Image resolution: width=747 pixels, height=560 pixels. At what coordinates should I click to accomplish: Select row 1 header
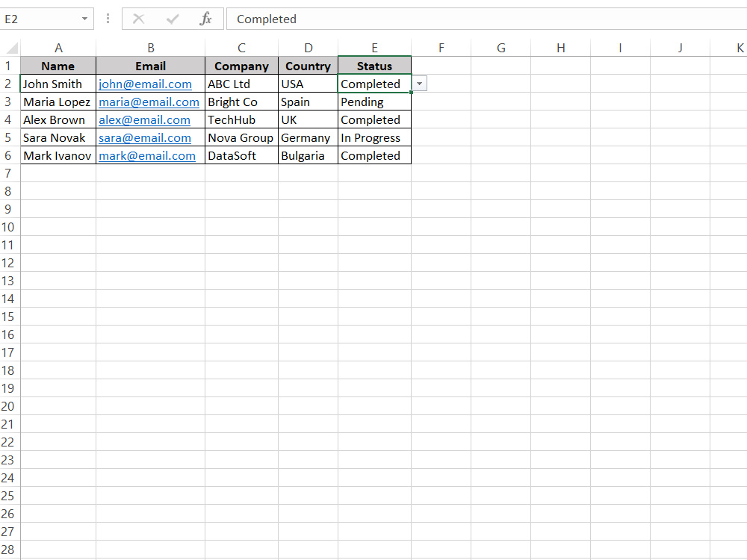[8, 66]
